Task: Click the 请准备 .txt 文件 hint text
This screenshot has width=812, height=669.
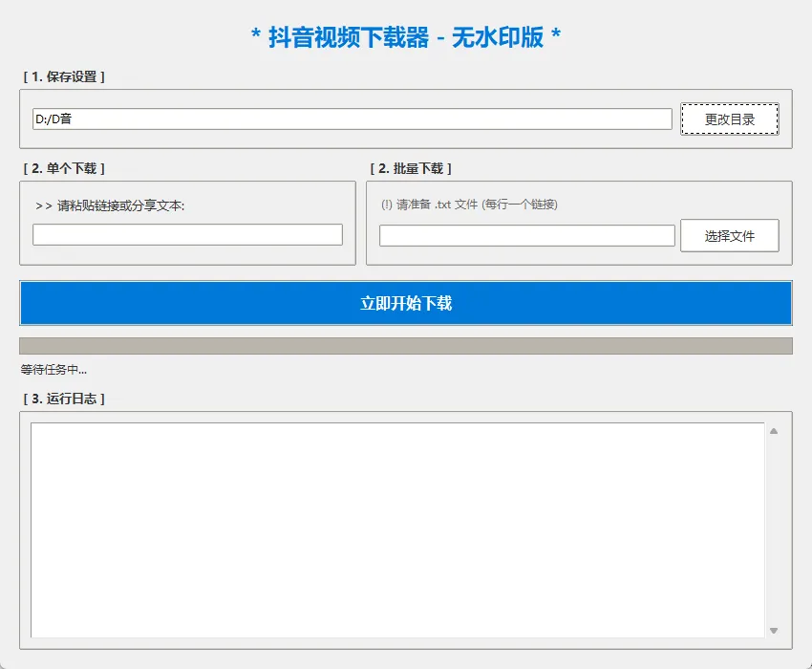Action: [469, 205]
